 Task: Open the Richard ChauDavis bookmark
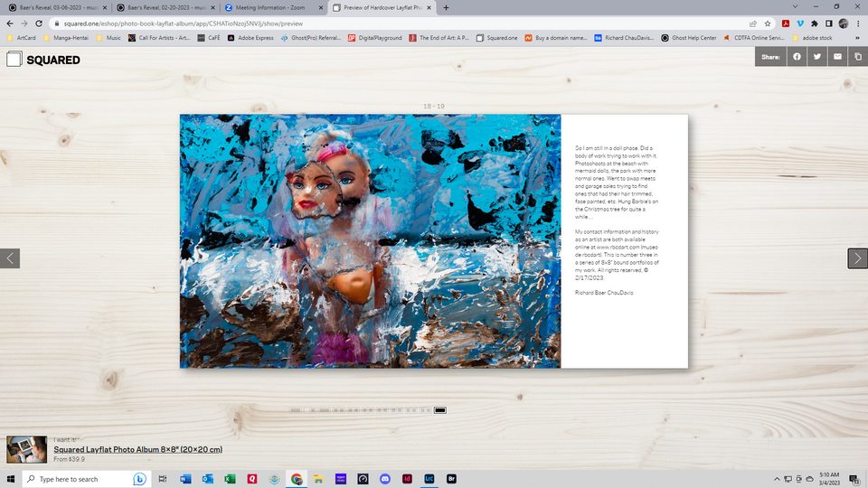(624, 38)
